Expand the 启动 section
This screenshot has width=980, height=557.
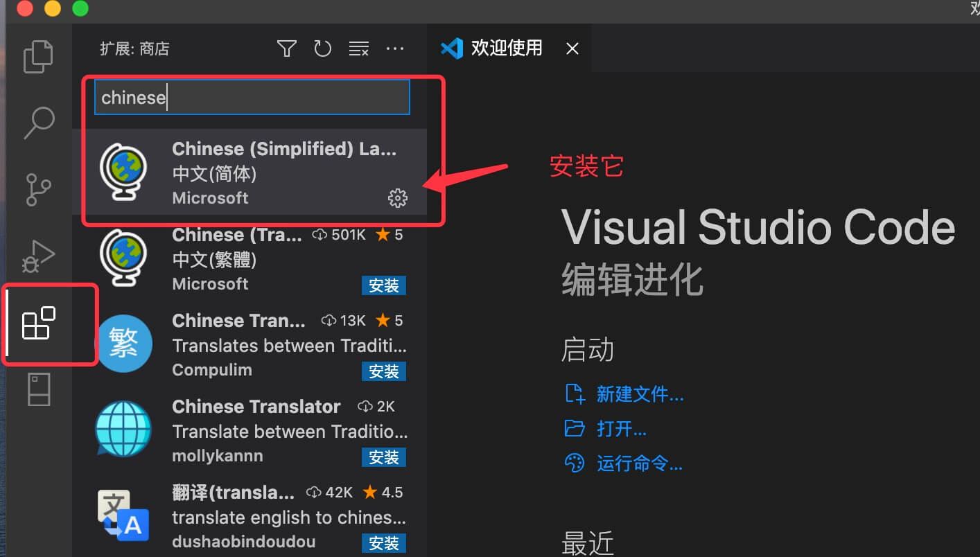click(586, 350)
